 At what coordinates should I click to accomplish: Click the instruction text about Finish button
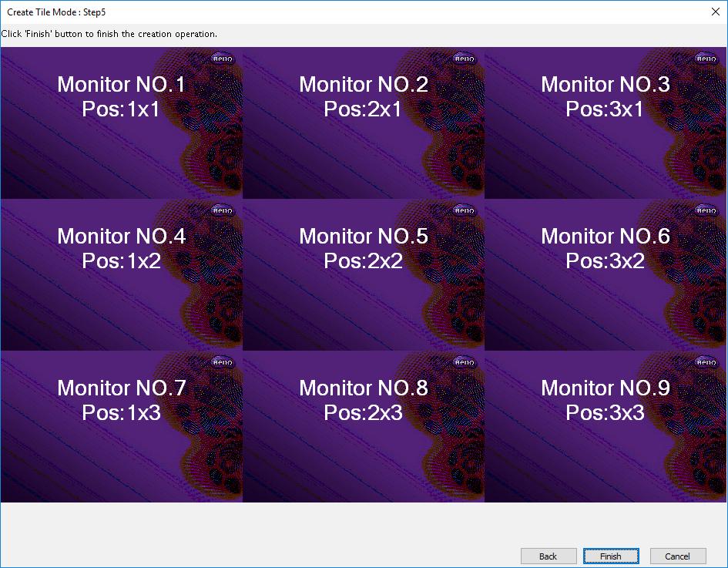tap(109, 34)
